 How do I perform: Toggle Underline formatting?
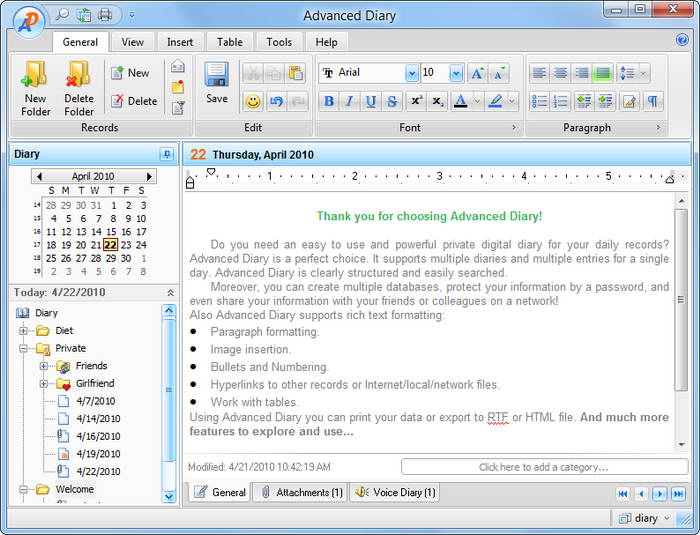click(x=371, y=101)
